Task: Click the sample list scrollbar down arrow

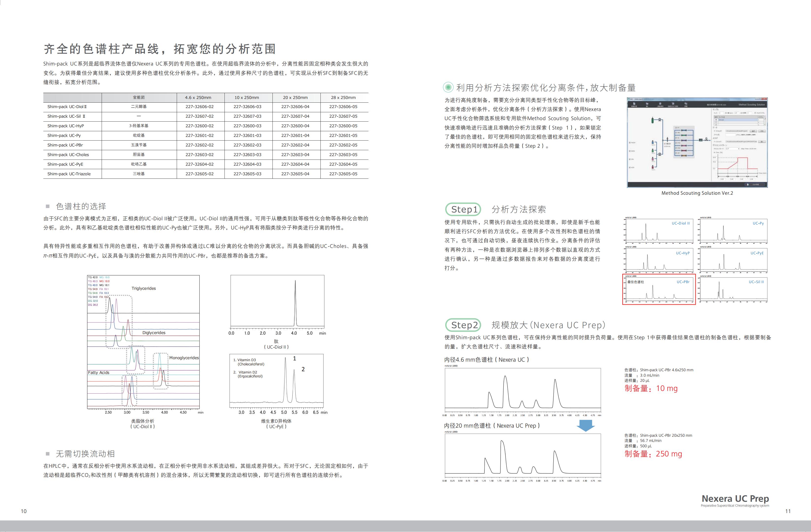Action: coord(765,125)
